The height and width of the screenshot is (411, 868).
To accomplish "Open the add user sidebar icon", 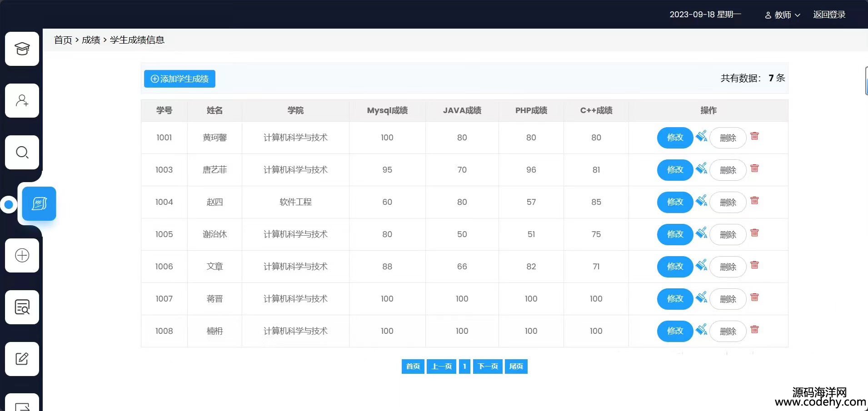I will coord(22,100).
